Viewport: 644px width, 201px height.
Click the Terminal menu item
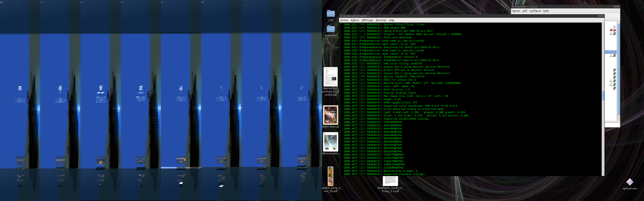tap(381, 20)
